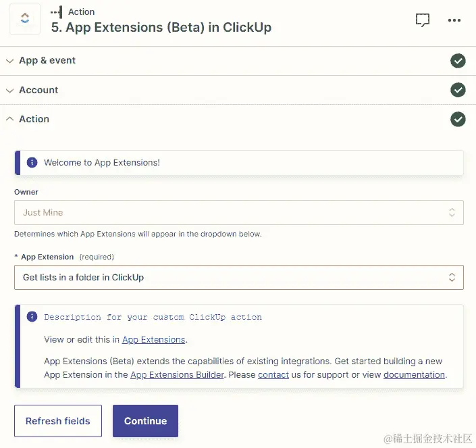Open the Owner Just Mine dropdown
The width and height of the screenshot is (476, 448).
tap(238, 212)
